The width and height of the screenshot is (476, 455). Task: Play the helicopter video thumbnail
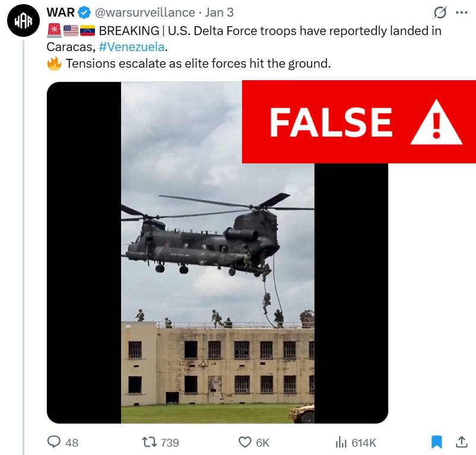tap(218, 252)
